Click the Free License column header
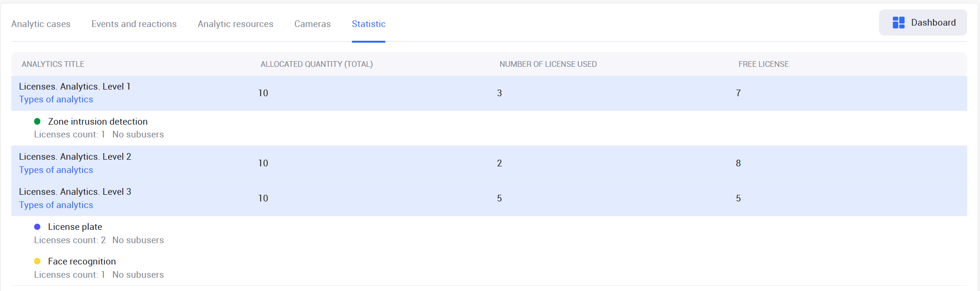The image size is (980, 291). pos(763,64)
